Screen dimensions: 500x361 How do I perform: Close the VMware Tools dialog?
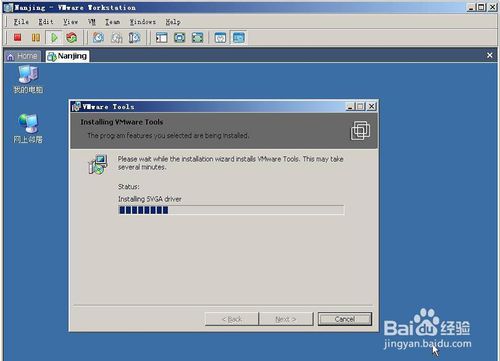tap(371, 107)
